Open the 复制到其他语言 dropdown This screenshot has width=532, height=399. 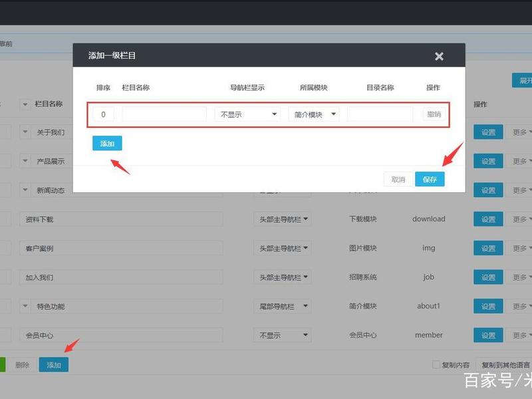505,364
